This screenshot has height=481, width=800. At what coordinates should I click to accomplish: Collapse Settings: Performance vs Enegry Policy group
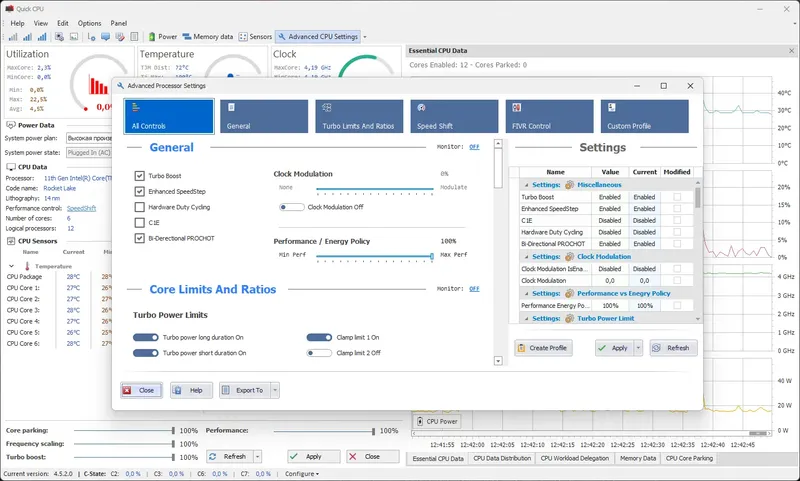[526, 294]
